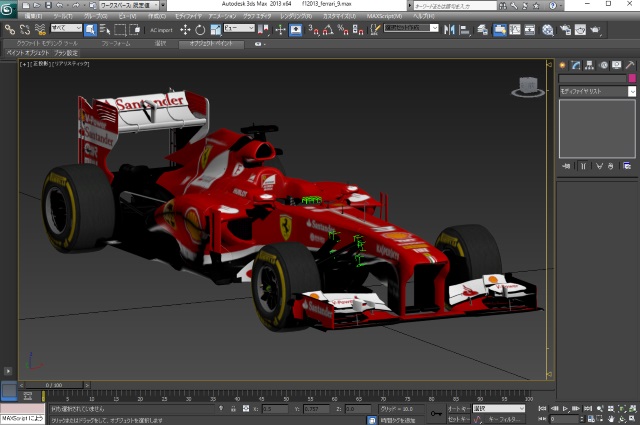Click the 3ds Max application logo button
The image size is (640, 425).
point(7,9)
